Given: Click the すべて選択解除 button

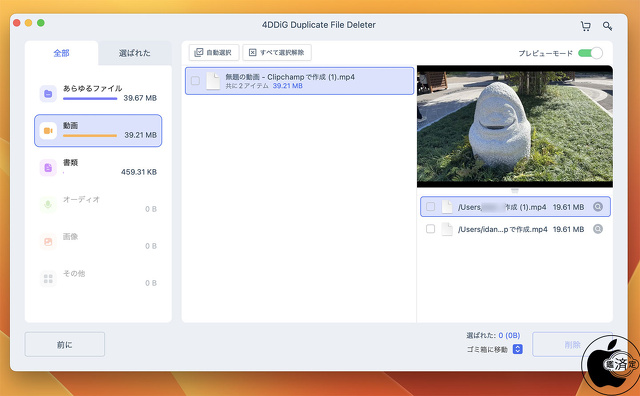Looking at the screenshot, I should 277,52.
